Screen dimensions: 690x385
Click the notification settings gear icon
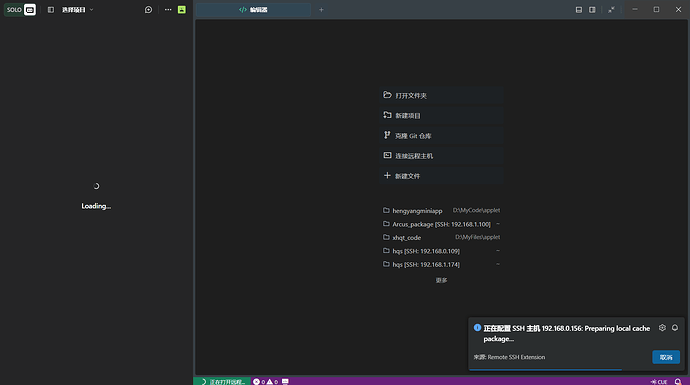pyautogui.click(x=662, y=328)
